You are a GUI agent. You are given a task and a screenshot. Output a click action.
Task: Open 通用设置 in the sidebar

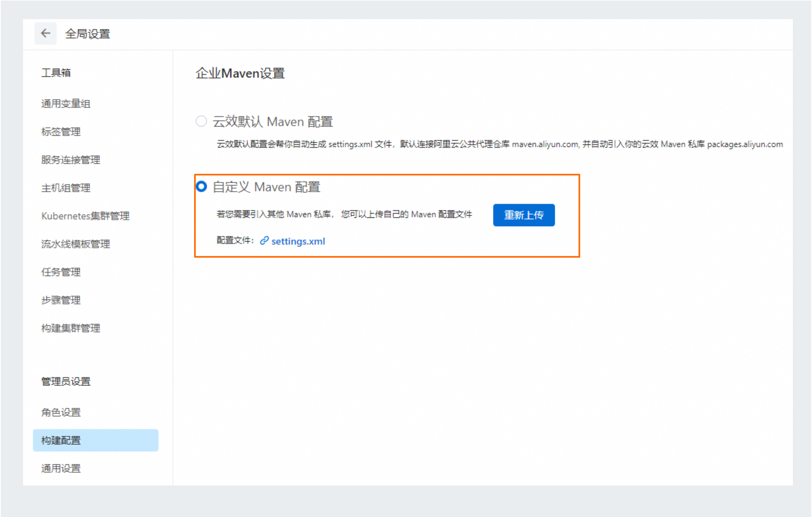click(x=61, y=468)
